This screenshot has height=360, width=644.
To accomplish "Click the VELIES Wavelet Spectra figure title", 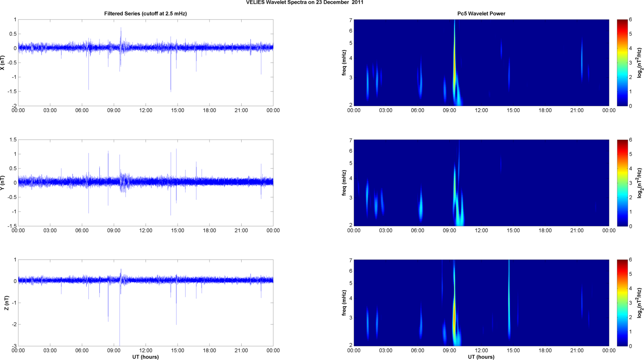I will tap(305, 3).
